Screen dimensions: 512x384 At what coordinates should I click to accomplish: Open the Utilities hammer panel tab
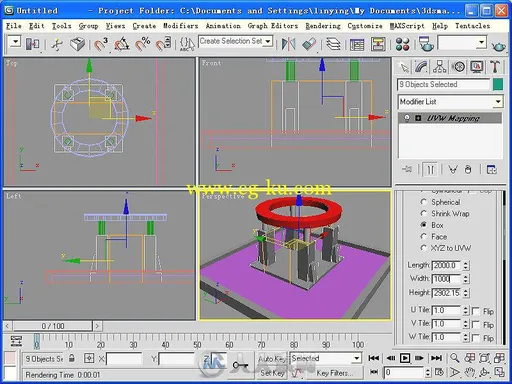click(x=495, y=67)
